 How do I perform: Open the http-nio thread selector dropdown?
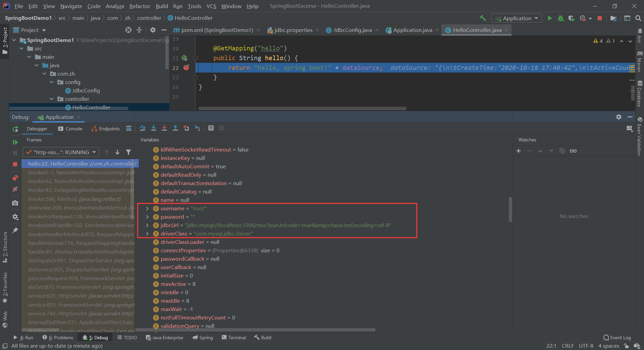pos(61,152)
